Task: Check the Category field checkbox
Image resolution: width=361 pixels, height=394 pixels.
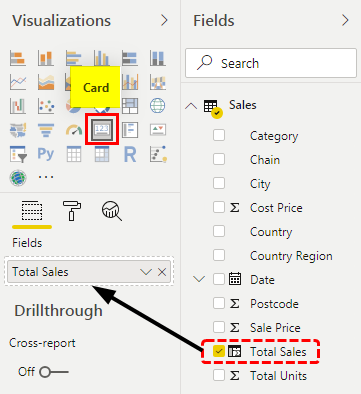Action: point(219,135)
